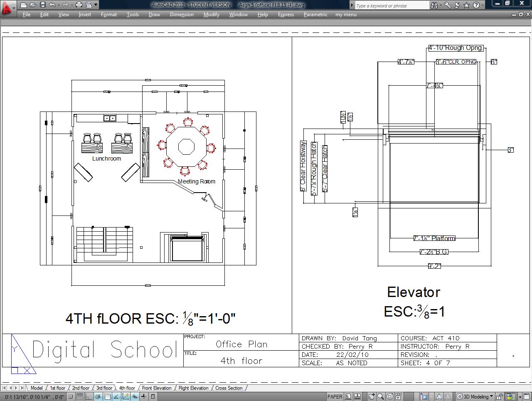Toggle Ortho mode on
This screenshot has height=401, width=532.
click(89, 396)
